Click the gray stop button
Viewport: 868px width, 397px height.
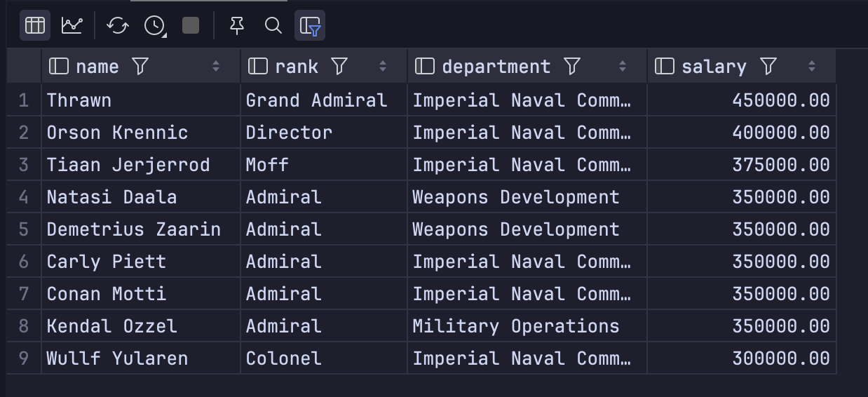coord(191,26)
